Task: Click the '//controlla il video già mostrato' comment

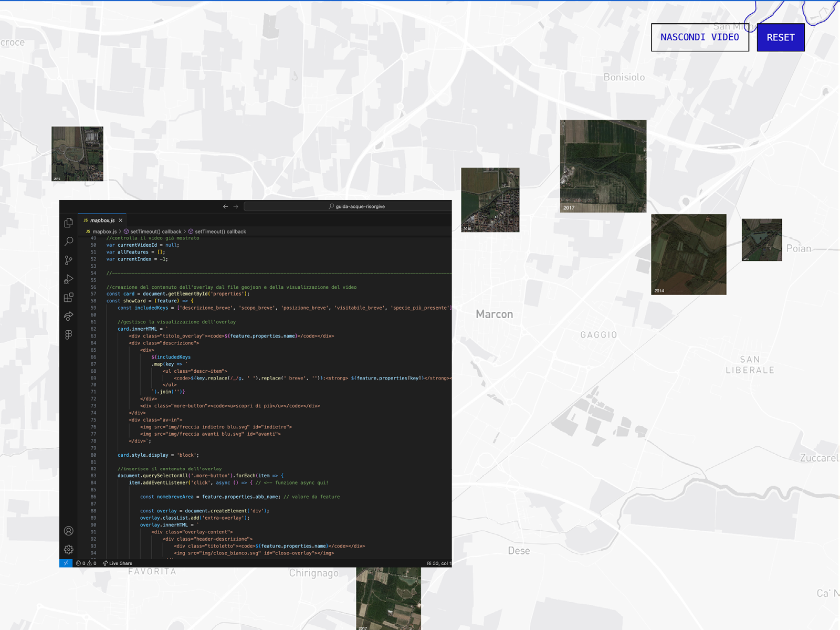Action: pyautogui.click(x=153, y=238)
